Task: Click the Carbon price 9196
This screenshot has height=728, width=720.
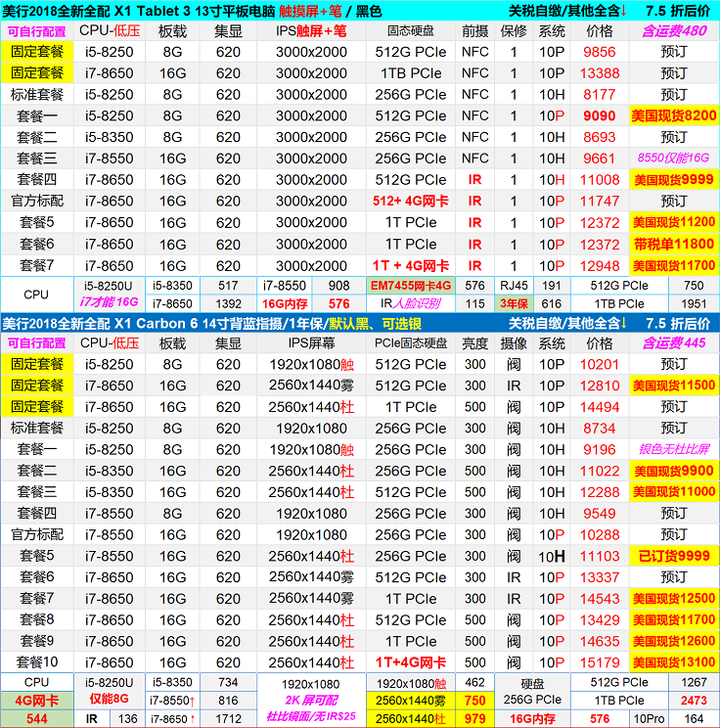Action: [x=600, y=449]
